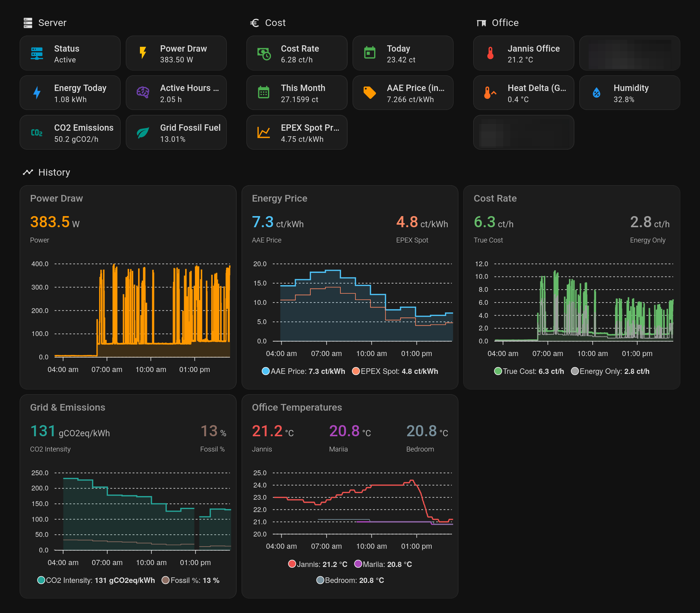Click the Grid Fossil Fuel leaf icon

click(x=143, y=133)
